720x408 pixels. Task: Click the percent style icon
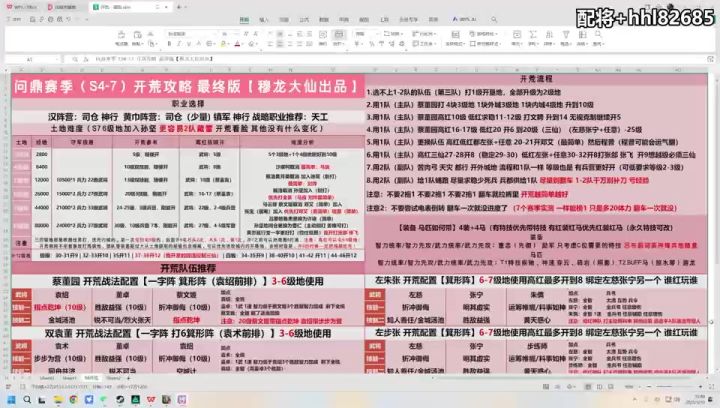click(x=372, y=44)
